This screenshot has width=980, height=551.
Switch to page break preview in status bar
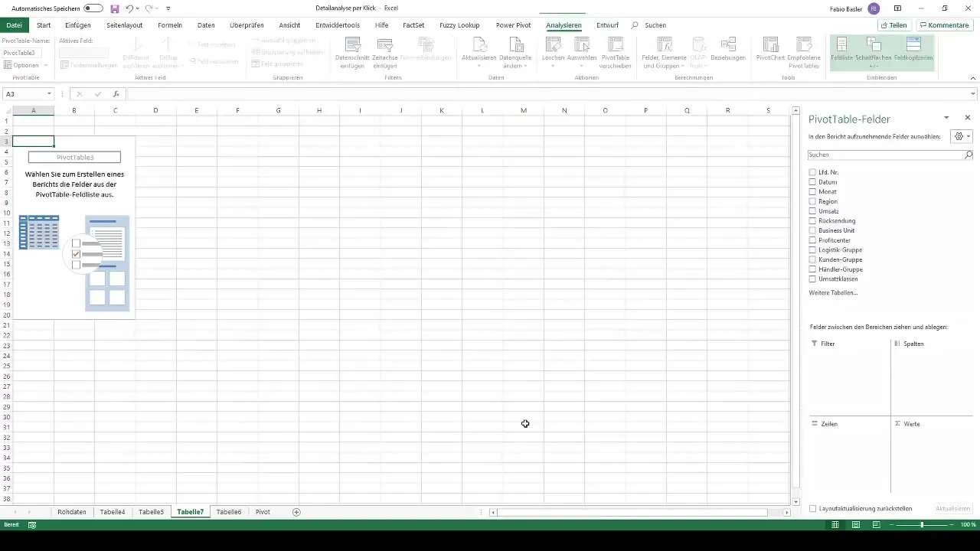[x=876, y=525]
